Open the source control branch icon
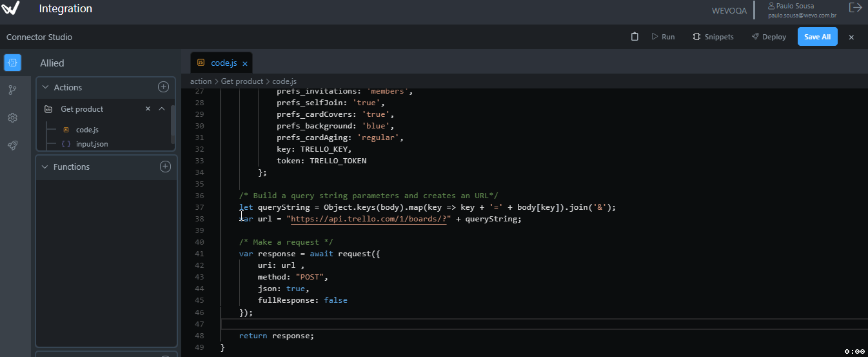Screen dimensions: 868x357 click(x=12, y=90)
